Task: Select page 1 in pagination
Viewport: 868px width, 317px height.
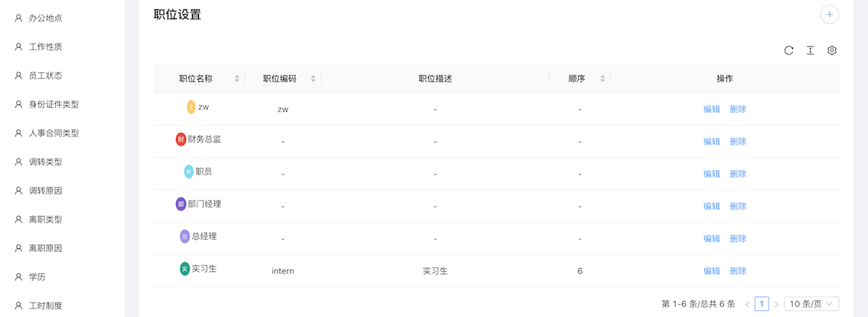Action: (762, 304)
